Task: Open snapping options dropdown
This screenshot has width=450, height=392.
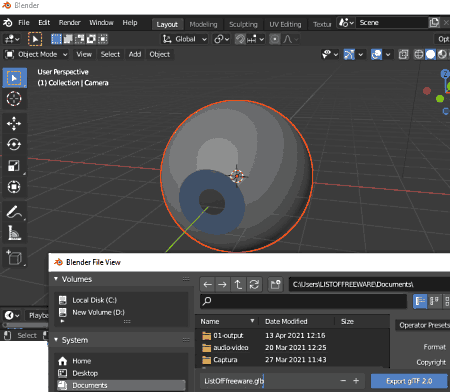Action: tap(255, 39)
